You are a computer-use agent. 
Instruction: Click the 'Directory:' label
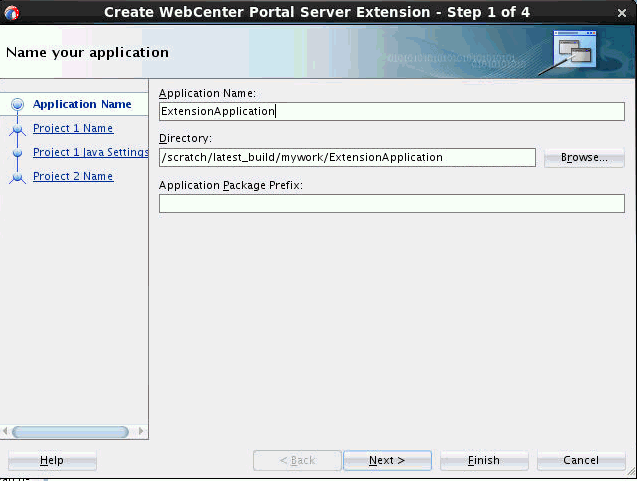(185, 138)
